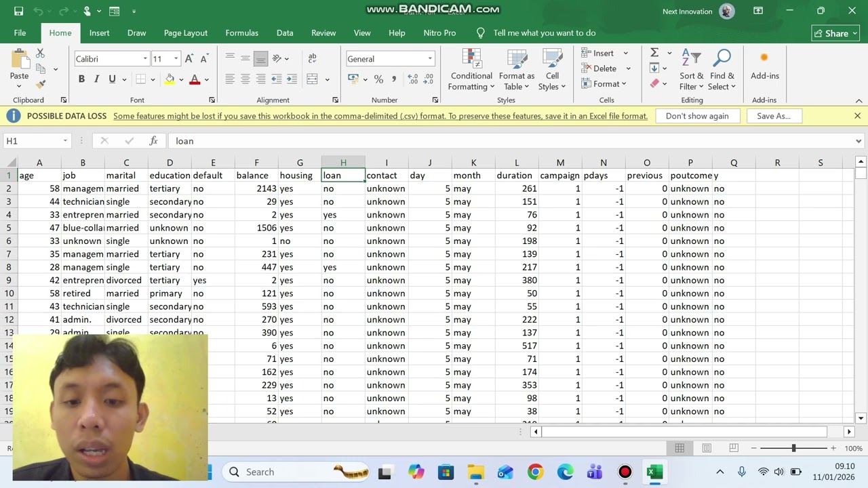This screenshot has width=868, height=488.
Task: Click the Insert Function fx icon
Action: coord(154,141)
